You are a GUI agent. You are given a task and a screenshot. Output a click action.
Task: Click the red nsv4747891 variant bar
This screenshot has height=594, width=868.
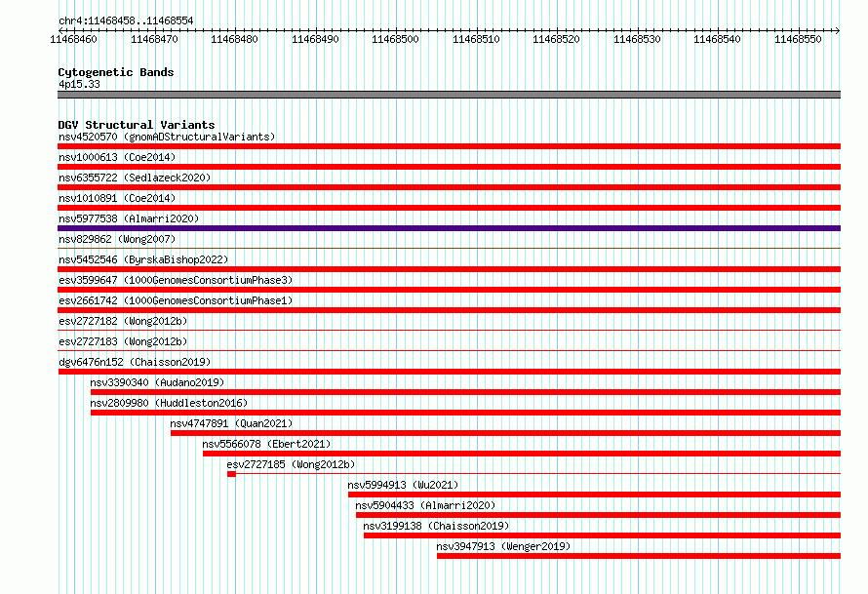tap(506, 433)
